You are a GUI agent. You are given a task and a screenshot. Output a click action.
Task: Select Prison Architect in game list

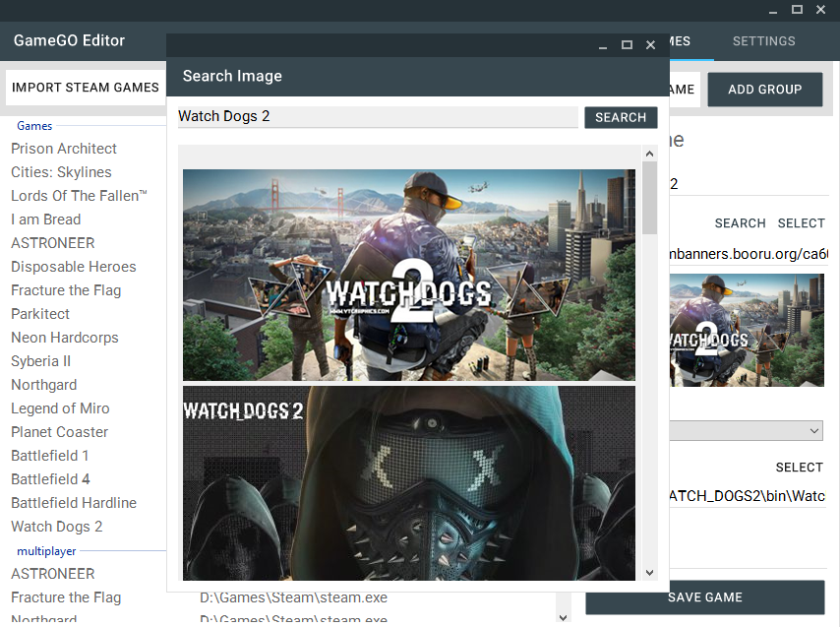[x=64, y=149]
